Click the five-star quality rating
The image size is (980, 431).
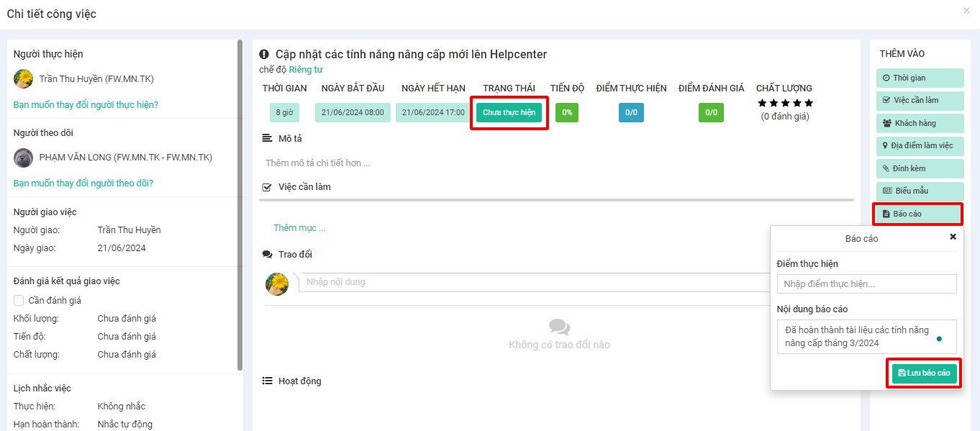pos(784,104)
